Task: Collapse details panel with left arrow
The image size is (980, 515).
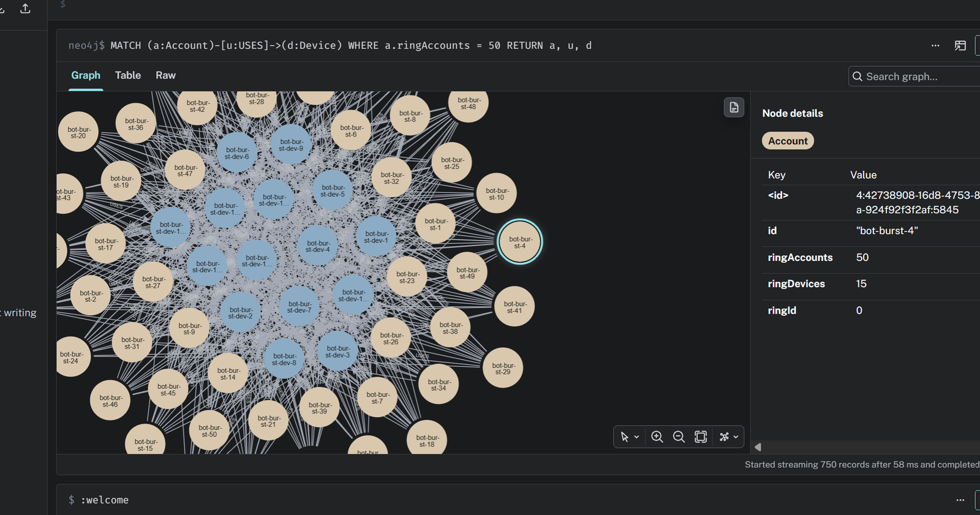Action: pos(758,447)
